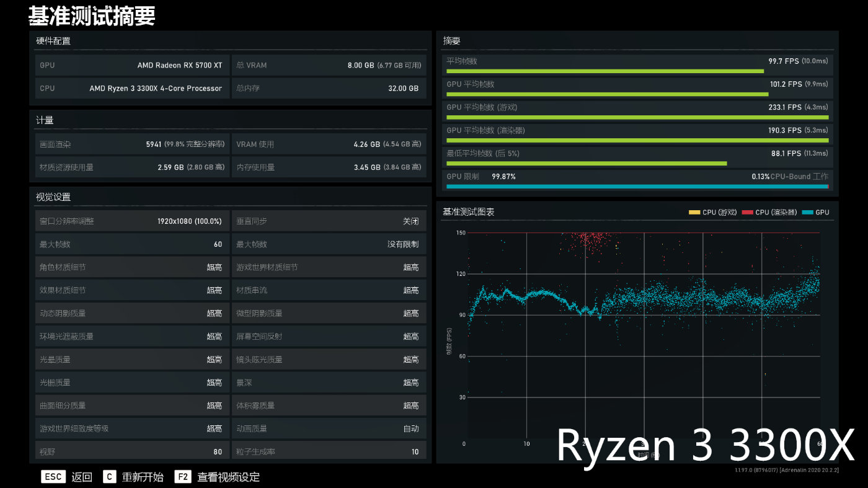Select the 返回 text button
Viewport: 868px width, 488px height.
point(82,477)
